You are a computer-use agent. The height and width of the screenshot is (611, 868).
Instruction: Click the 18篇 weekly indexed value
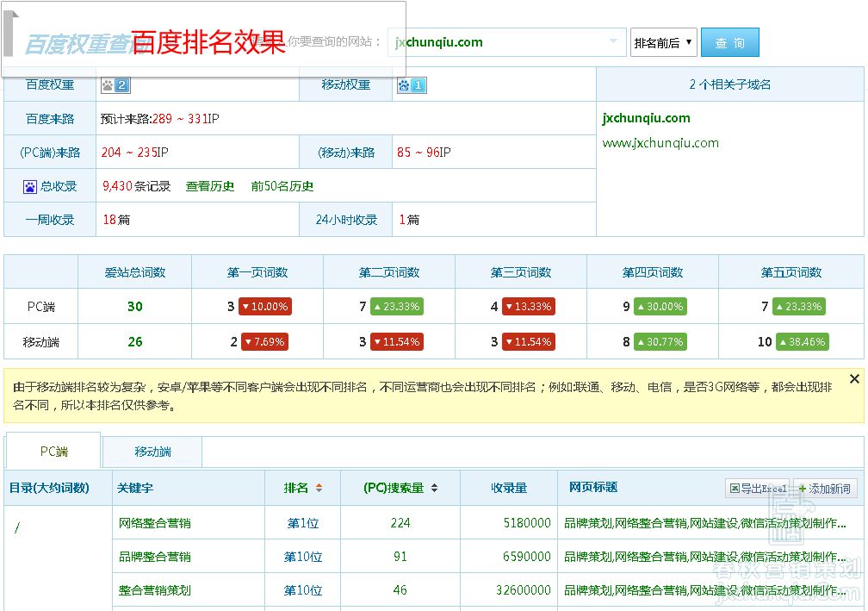[116, 220]
